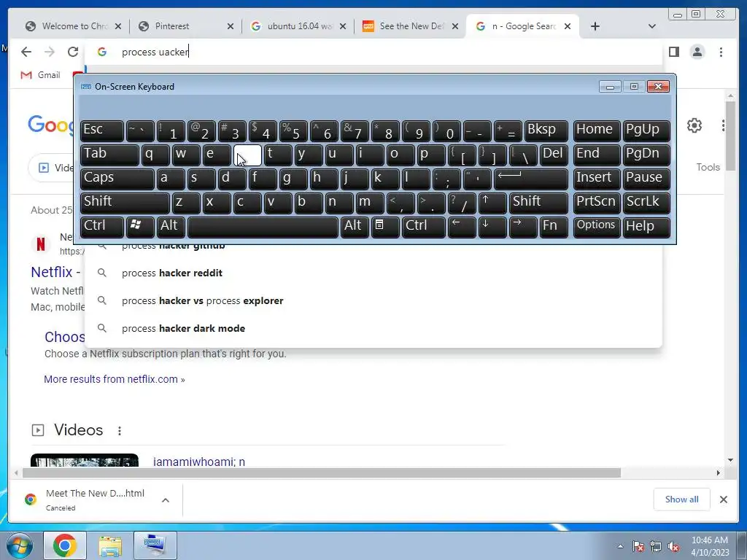The width and height of the screenshot is (747, 560).
Task: Toggle left Alt key on keyboard
Action: click(x=171, y=227)
